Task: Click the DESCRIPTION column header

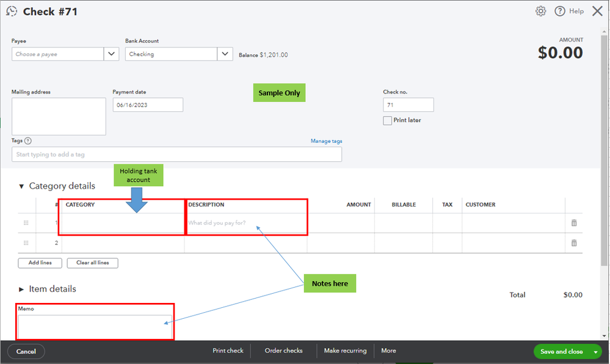Action: click(206, 205)
